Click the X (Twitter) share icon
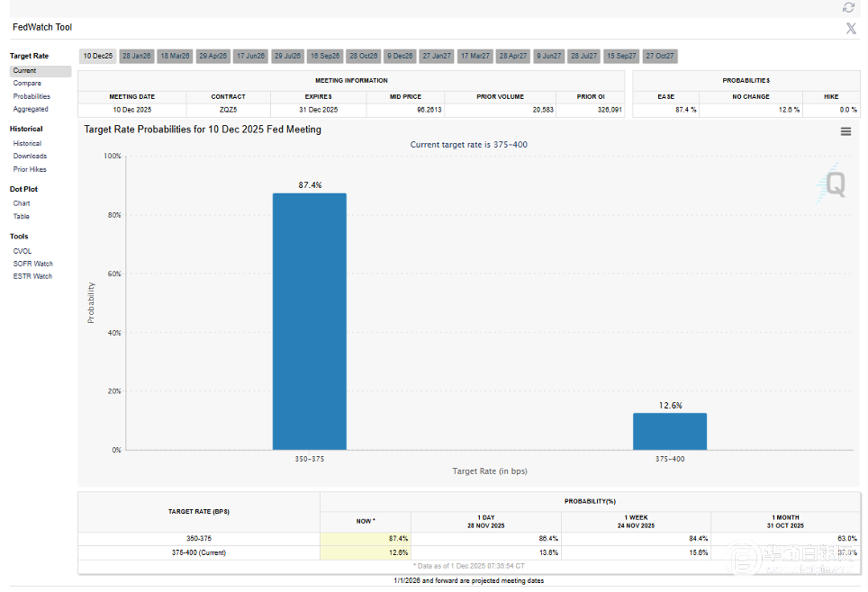The width and height of the screenshot is (868, 592). [x=850, y=28]
